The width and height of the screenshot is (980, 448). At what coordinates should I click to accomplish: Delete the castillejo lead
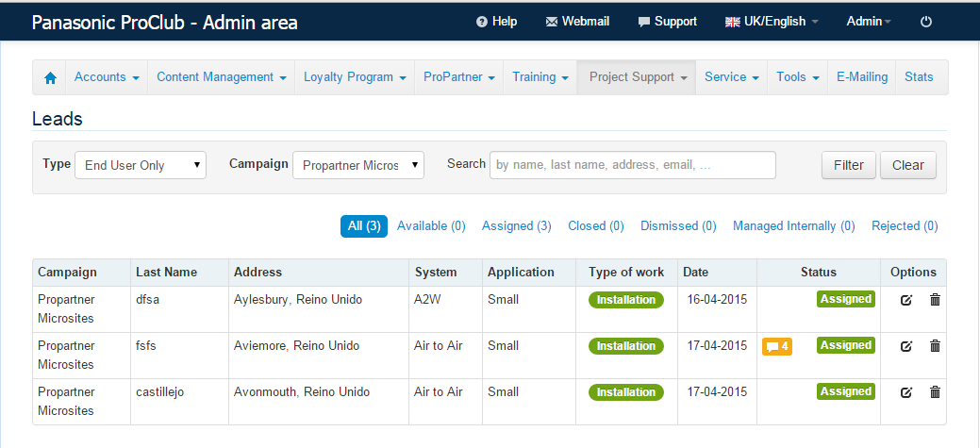tap(935, 392)
